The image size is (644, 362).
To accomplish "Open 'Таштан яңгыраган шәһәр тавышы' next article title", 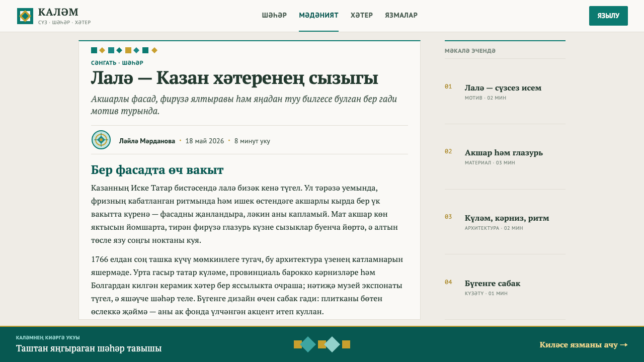I will (89, 348).
